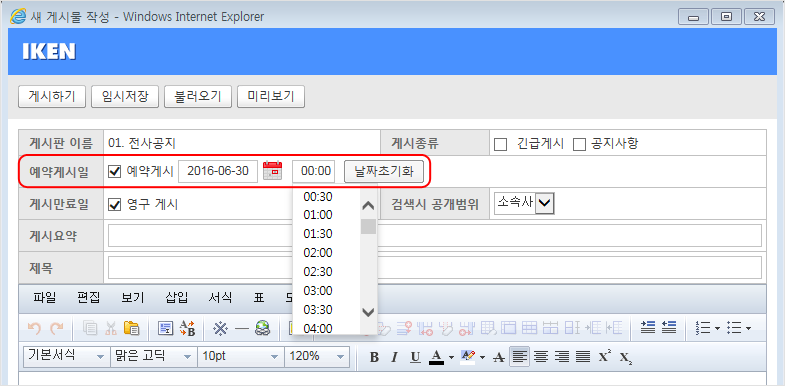Click the Find and Replace A-B icon

(x=187, y=328)
